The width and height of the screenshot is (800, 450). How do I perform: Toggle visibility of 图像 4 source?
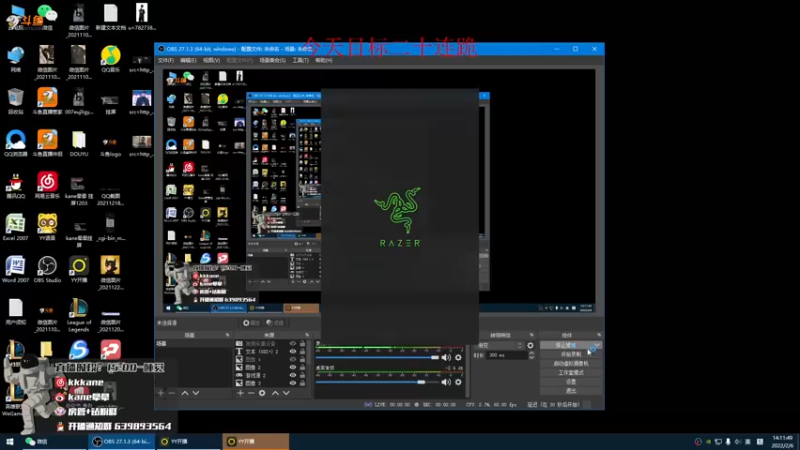click(x=293, y=359)
